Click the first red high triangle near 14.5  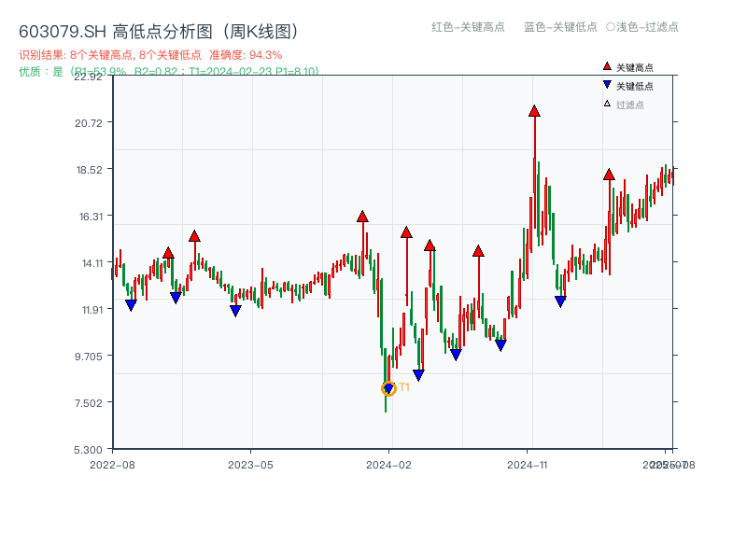click(x=168, y=253)
